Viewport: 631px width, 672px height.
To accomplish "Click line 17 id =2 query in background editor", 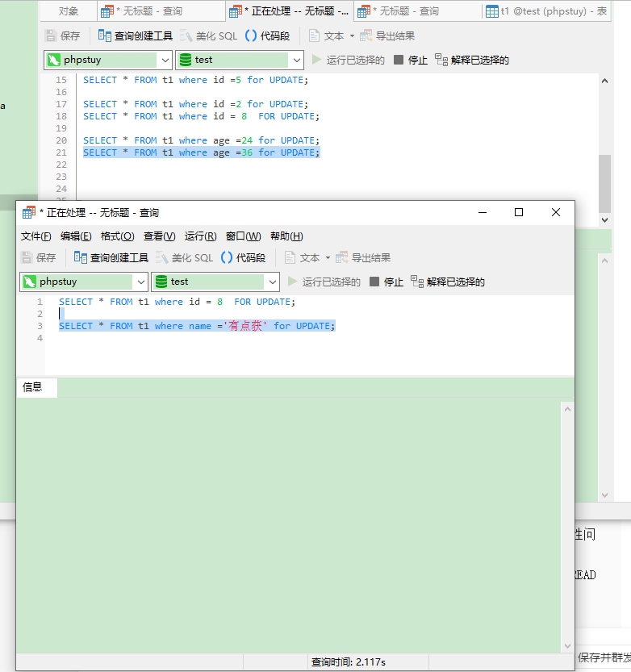I will coord(195,104).
